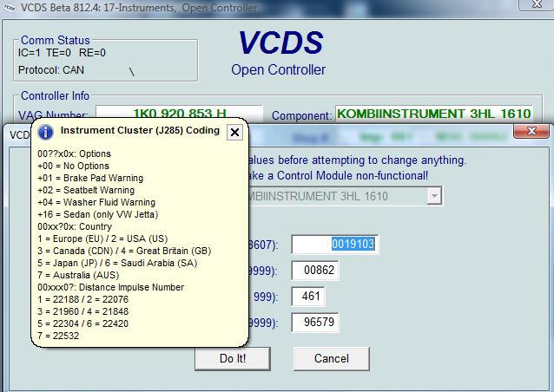Viewport: 554px width, 392px height.
Task: Click the '+01 = Brake Pad Warning' line
Action: coord(90,178)
